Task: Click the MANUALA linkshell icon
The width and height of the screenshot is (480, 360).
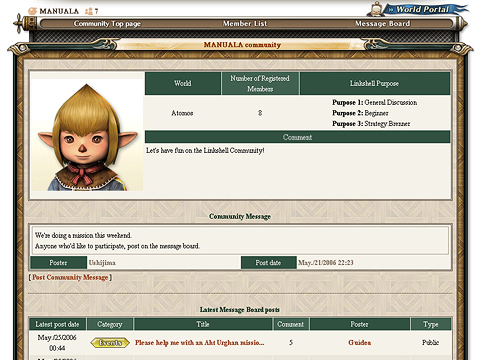Action: pos(32,11)
